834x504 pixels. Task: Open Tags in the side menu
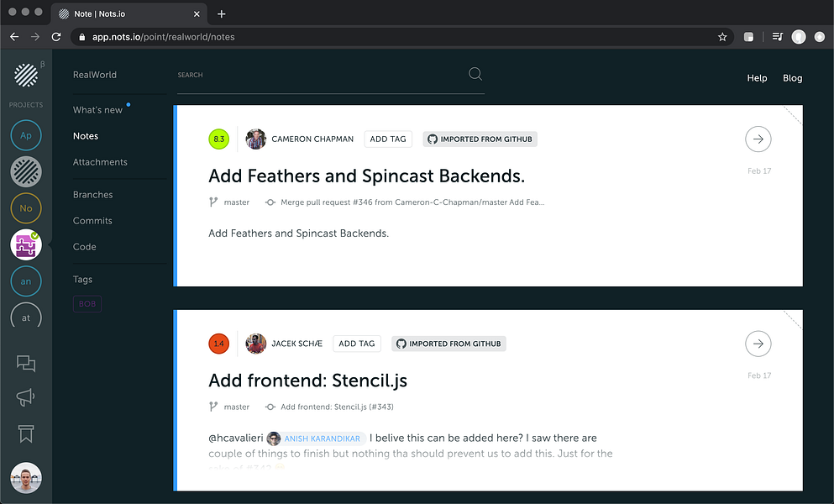[82, 279]
